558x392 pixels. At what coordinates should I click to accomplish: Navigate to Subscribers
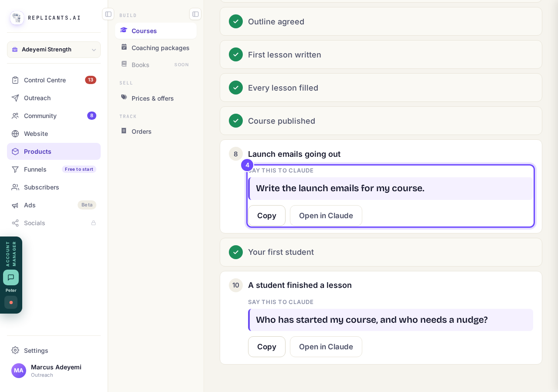[x=54, y=187]
